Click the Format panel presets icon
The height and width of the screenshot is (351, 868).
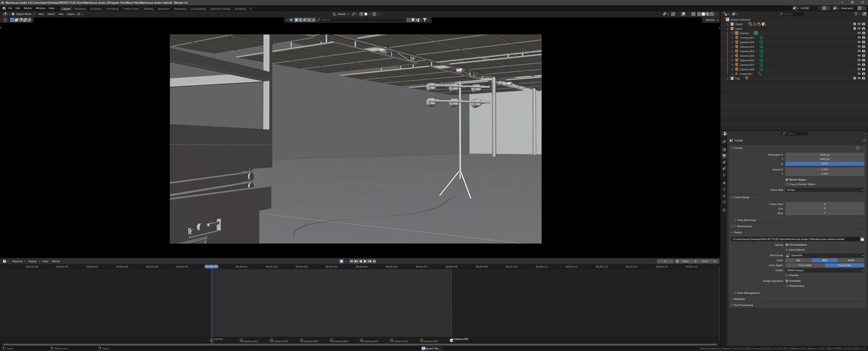point(858,148)
